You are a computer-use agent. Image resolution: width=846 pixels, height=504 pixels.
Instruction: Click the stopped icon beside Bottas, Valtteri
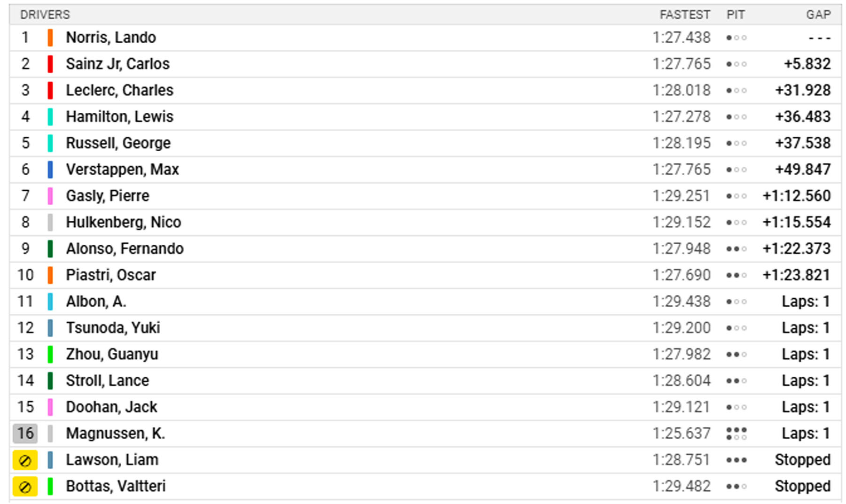(25, 487)
